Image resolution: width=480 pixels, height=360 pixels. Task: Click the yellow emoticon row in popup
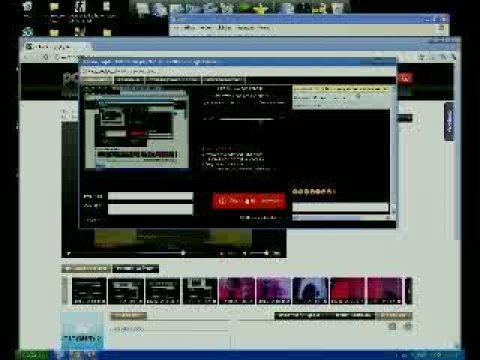(x=314, y=192)
